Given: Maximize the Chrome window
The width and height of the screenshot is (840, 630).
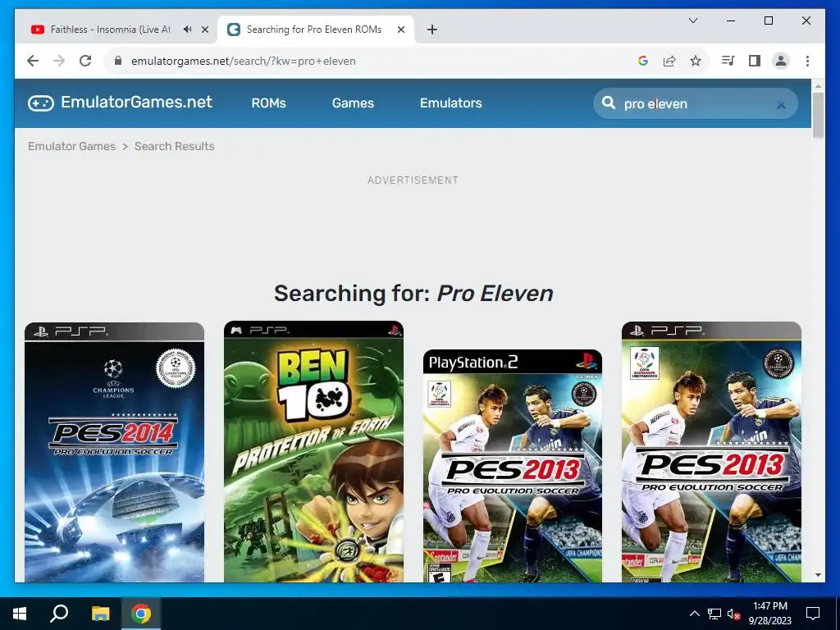Looking at the screenshot, I should [768, 21].
